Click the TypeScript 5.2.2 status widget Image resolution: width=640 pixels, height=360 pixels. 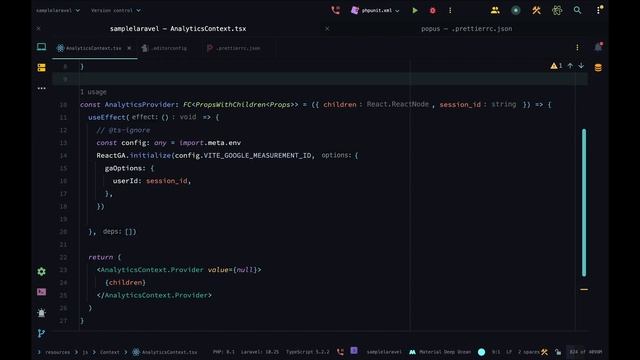307,352
